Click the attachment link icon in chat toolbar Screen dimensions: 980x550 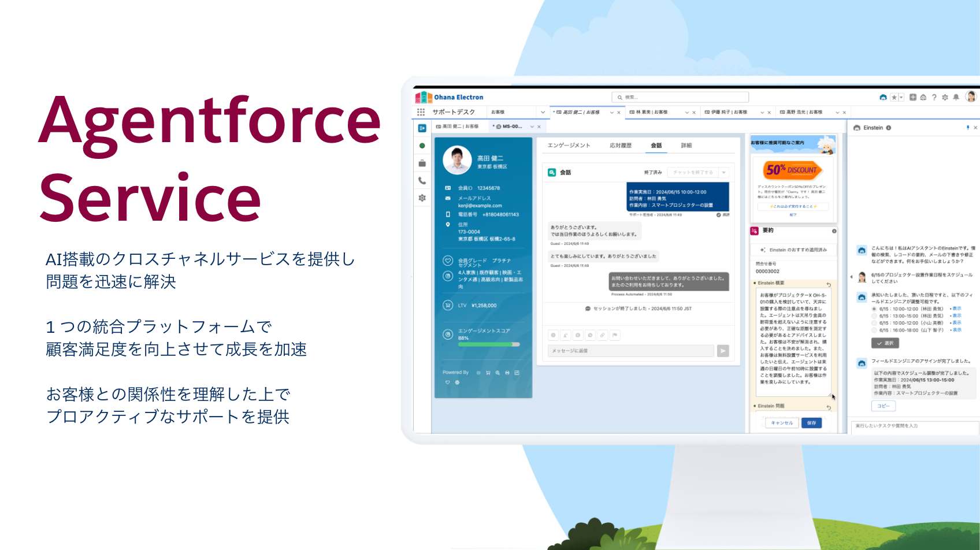[602, 335]
